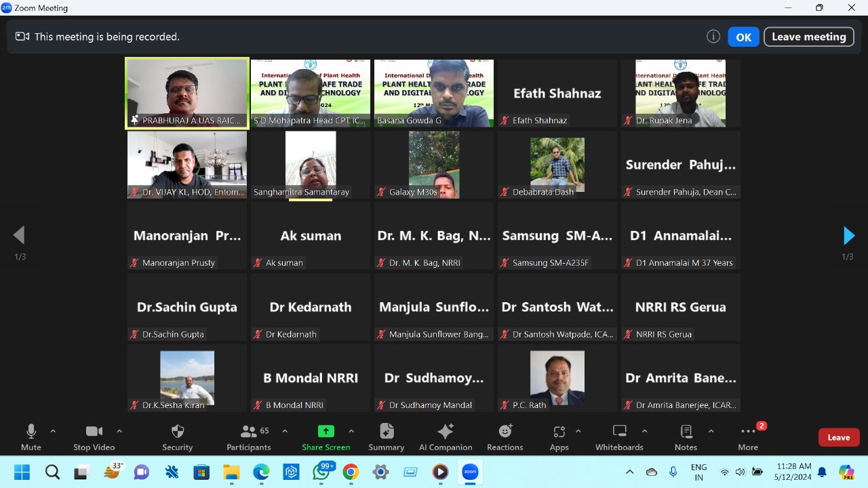Open the Reactions picker
This screenshot has width=868, height=488.
(x=505, y=437)
